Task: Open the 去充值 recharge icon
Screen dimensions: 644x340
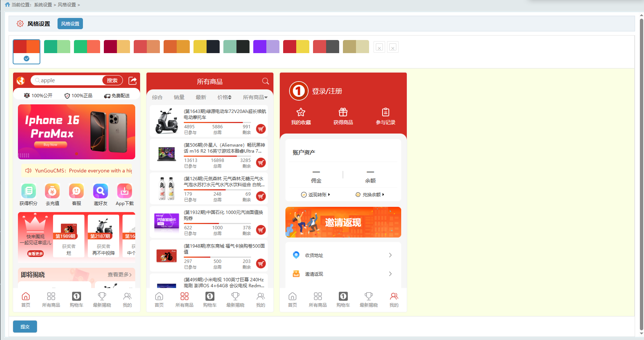Action: coord(52,191)
